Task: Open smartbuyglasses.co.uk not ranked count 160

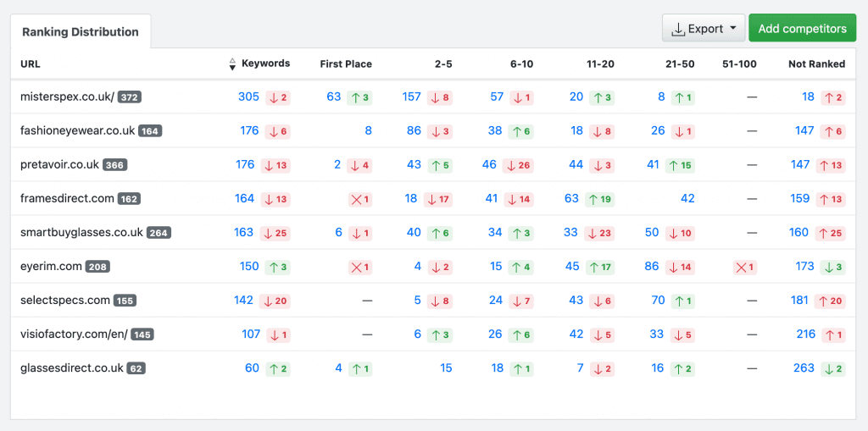Action: pyautogui.click(x=798, y=232)
